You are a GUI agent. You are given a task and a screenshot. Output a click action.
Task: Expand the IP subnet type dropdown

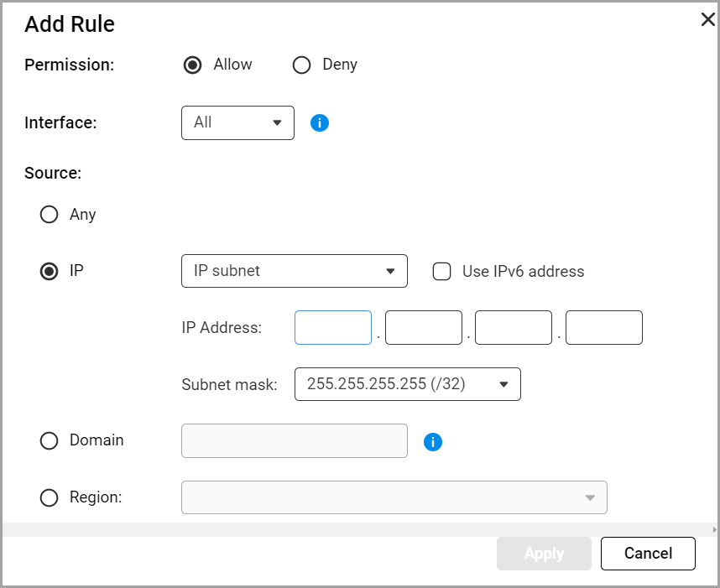click(x=294, y=271)
